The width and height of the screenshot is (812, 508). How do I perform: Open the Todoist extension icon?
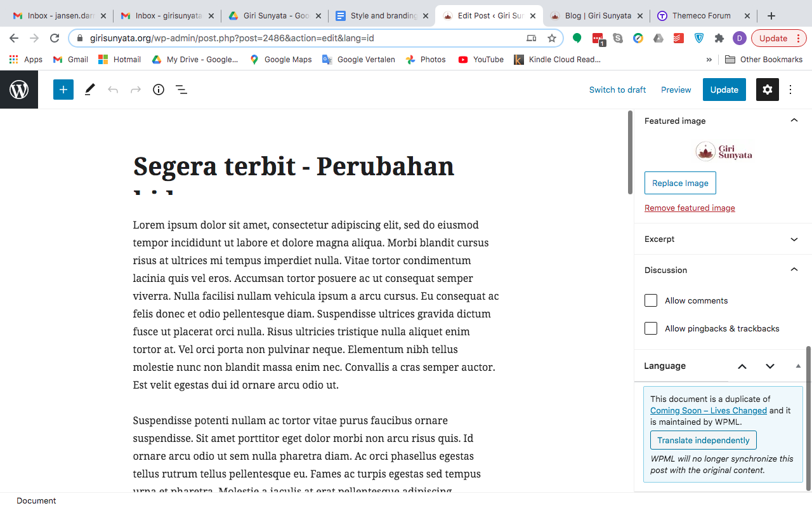[x=679, y=38]
